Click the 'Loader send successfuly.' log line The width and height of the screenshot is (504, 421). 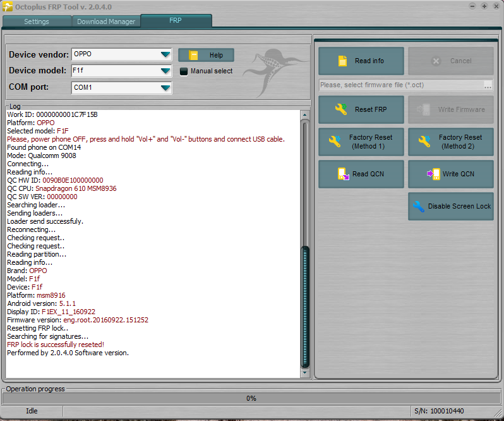tap(45, 221)
